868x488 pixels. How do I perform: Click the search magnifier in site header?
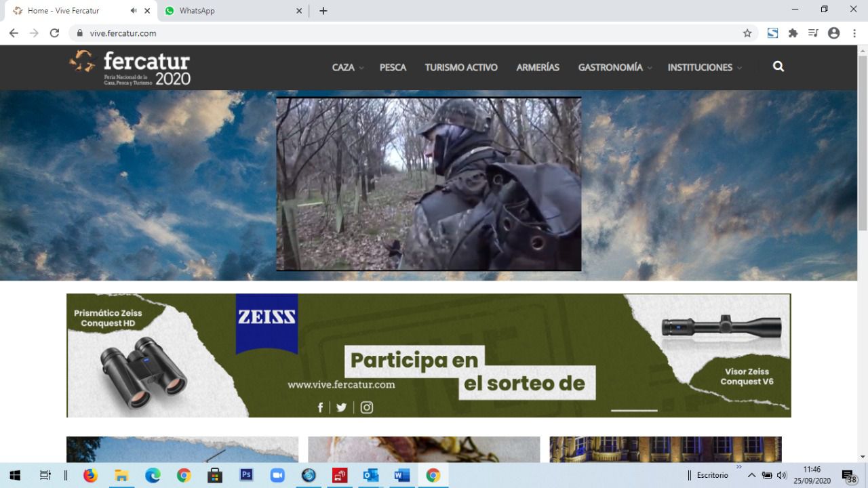(778, 66)
